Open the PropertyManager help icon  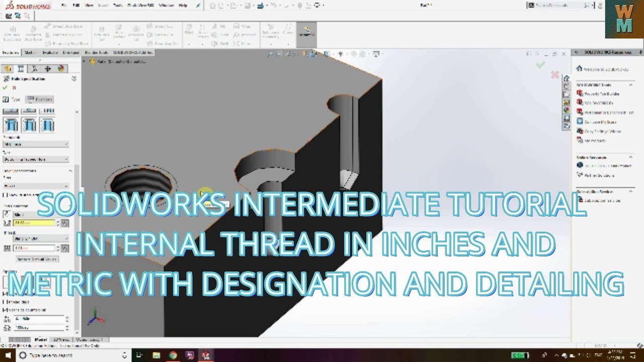(x=74, y=79)
